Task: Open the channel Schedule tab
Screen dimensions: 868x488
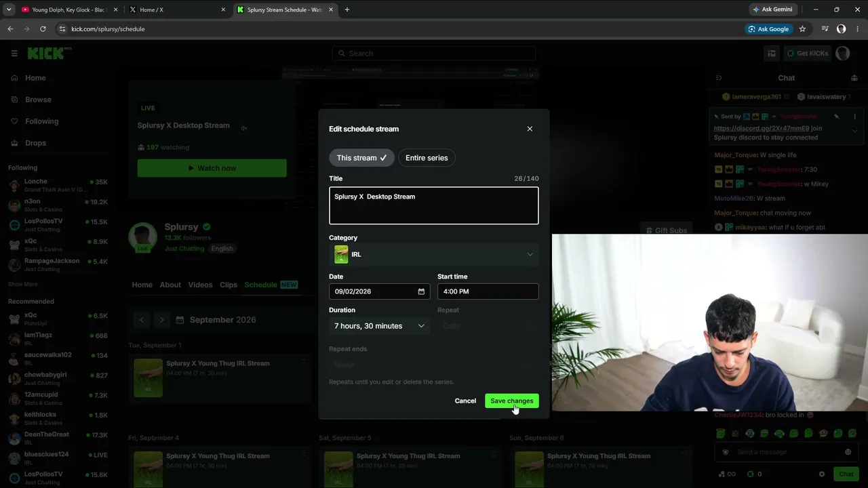Action: 271,285
